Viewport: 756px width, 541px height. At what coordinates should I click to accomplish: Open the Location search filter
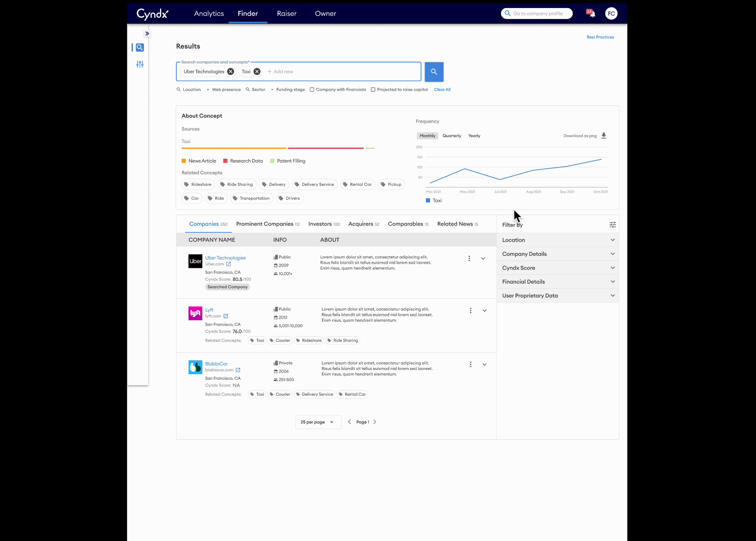[189, 90]
